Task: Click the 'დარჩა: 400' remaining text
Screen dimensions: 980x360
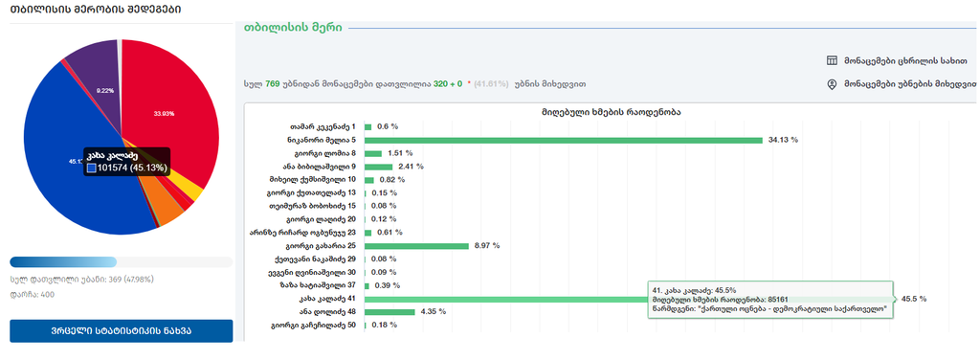Action: pyautogui.click(x=32, y=294)
